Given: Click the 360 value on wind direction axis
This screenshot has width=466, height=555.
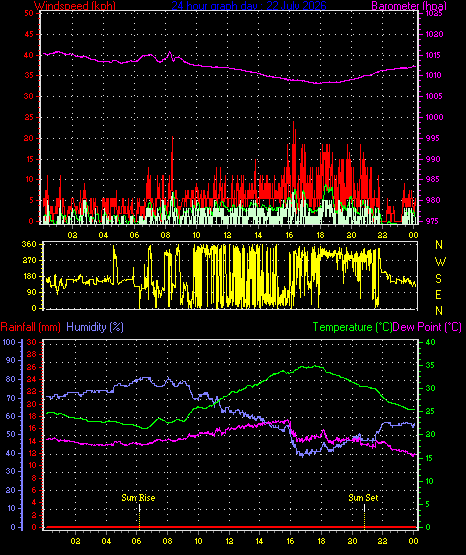Looking at the screenshot, I should click(x=29, y=244).
